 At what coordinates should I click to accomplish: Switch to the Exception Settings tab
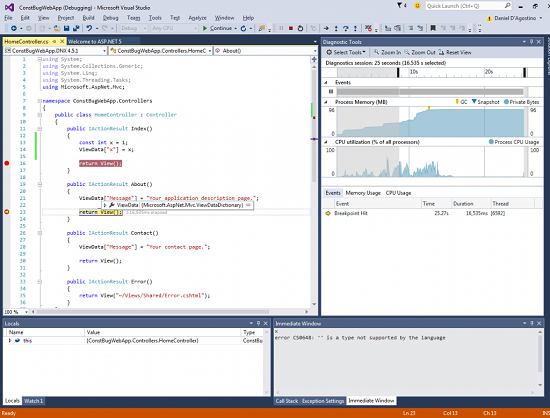point(323,401)
